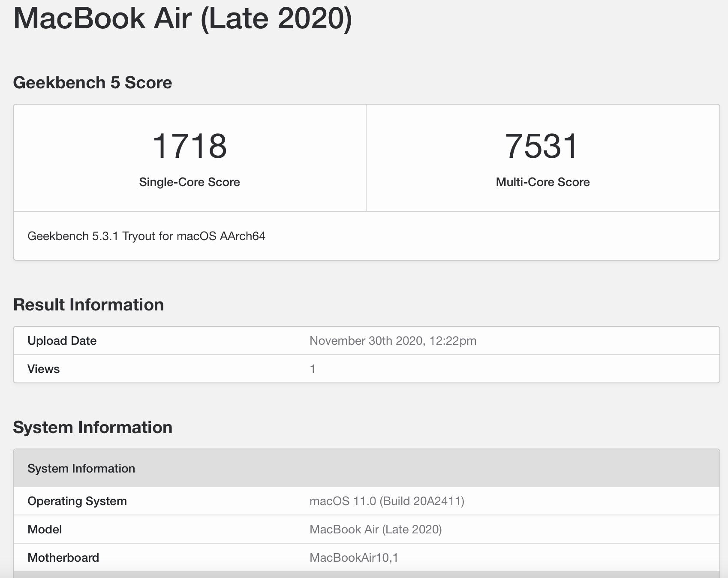
Task: Click the Geekbench 5 Score heading
Action: click(x=93, y=82)
